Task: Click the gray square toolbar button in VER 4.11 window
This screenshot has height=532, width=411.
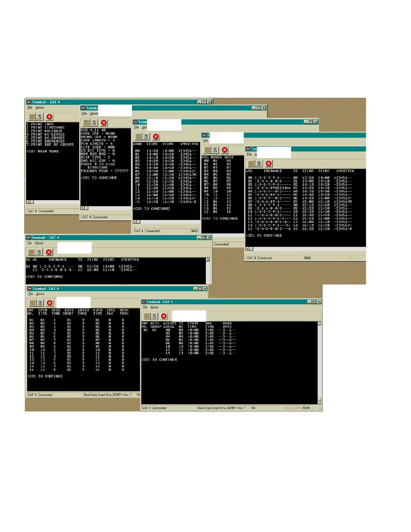Action: 86,123
